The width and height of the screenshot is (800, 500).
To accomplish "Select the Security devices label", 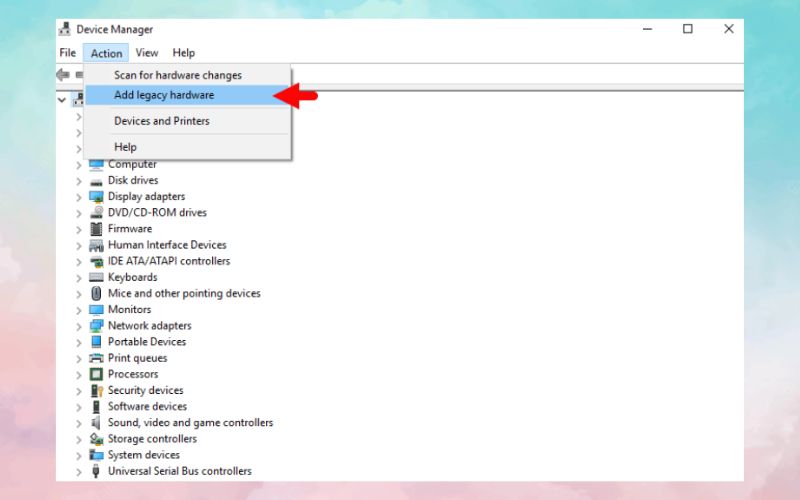I will click(145, 390).
